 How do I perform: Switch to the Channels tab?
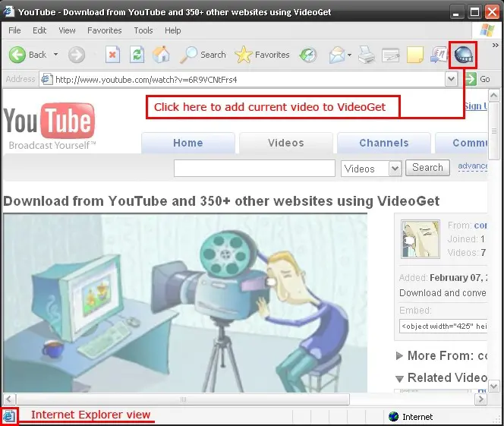[x=384, y=143]
